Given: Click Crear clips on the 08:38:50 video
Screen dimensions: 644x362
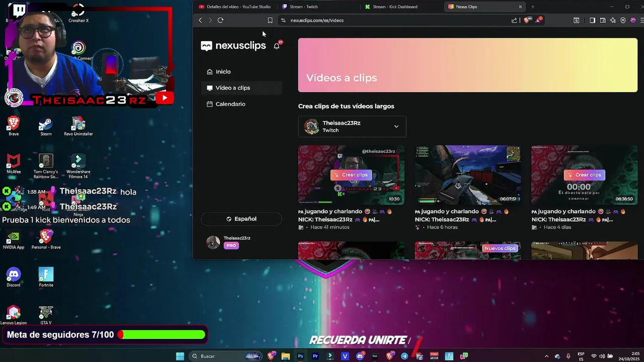Looking at the screenshot, I should point(585,175).
